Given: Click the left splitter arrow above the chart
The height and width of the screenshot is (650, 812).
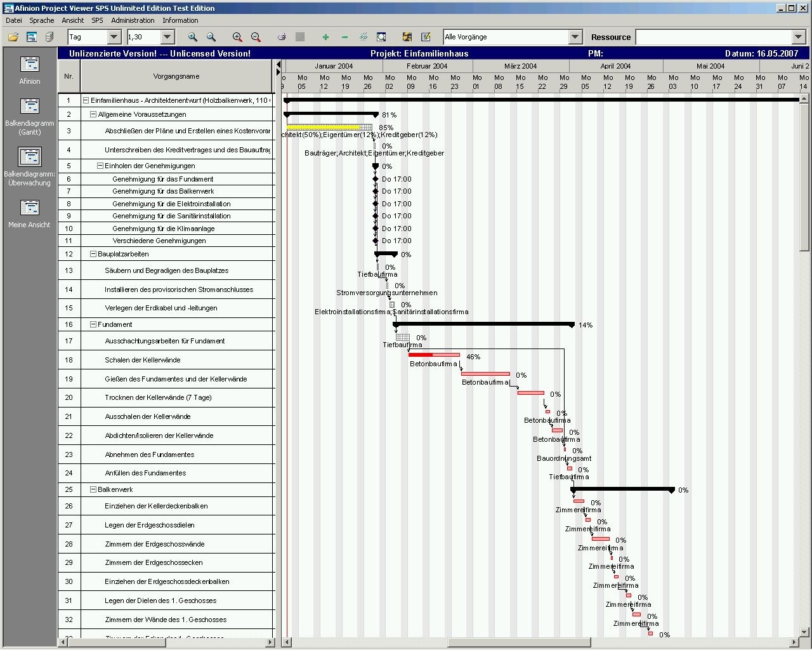Looking at the screenshot, I should point(278,64).
